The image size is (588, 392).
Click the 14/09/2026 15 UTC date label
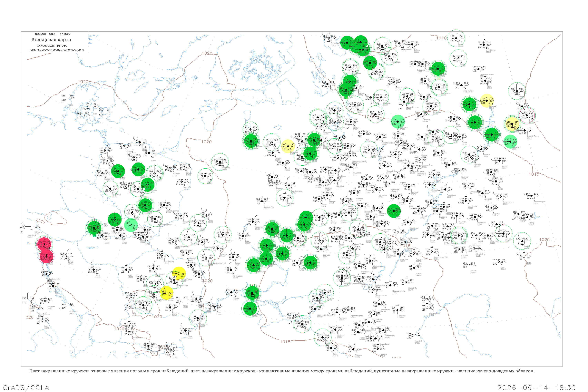pos(52,46)
